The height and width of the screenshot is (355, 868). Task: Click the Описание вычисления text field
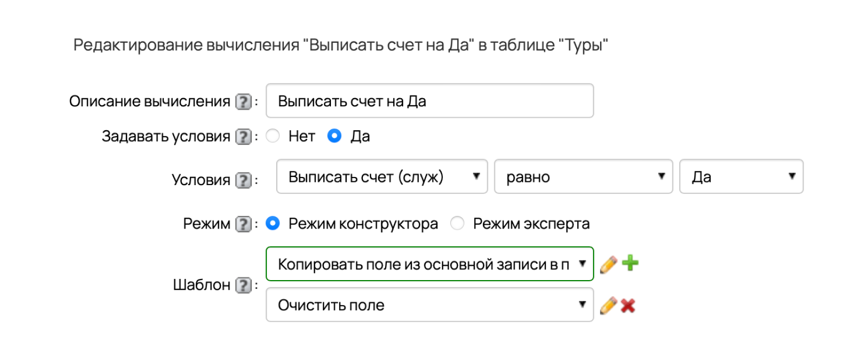tap(430, 100)
